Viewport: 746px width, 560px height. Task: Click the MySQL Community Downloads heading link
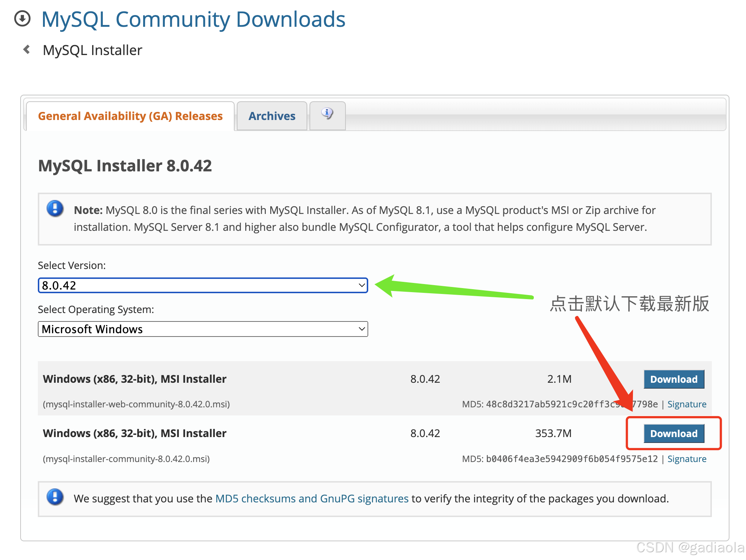[193, 19]
